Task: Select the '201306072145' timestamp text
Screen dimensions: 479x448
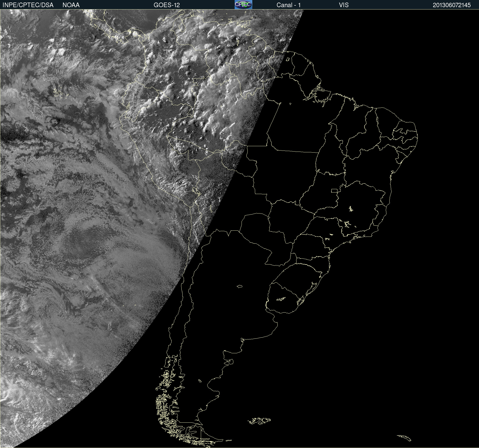Action: pos(452,5)
